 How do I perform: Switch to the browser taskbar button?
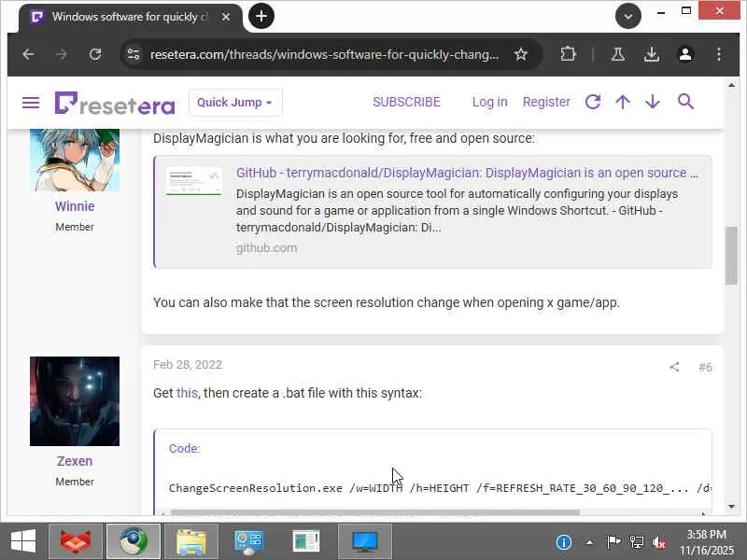click(134, 541)
